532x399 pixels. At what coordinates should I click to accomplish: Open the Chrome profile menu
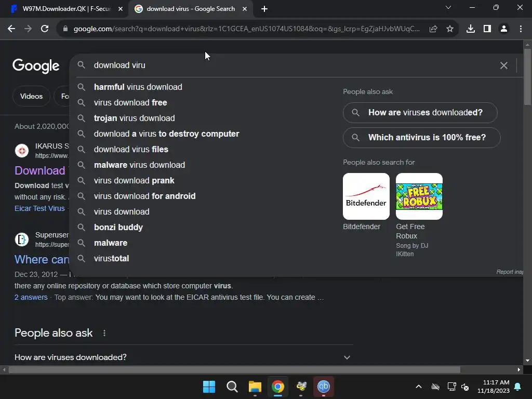[504, 29]
